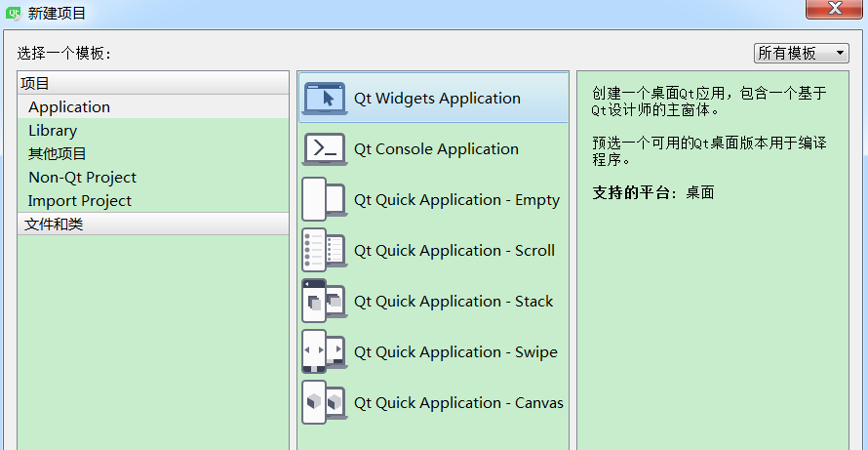Viewport: 868px width, 450px height.
Task: Select the Library project category
Action: pyautogui.click(x=153, y=130)
